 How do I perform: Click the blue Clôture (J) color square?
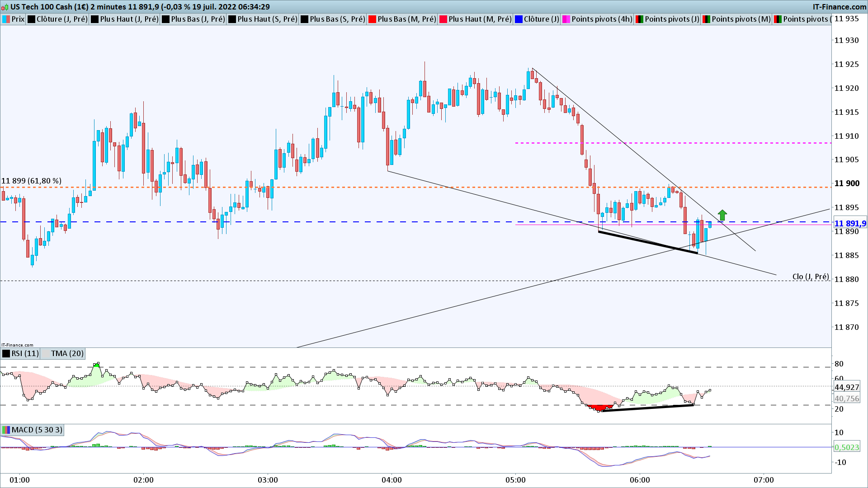coord(519,19)
